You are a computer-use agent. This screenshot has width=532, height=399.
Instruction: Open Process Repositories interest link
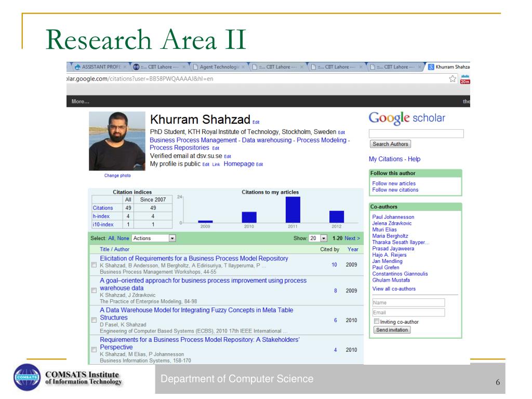(x=179, y=148)
